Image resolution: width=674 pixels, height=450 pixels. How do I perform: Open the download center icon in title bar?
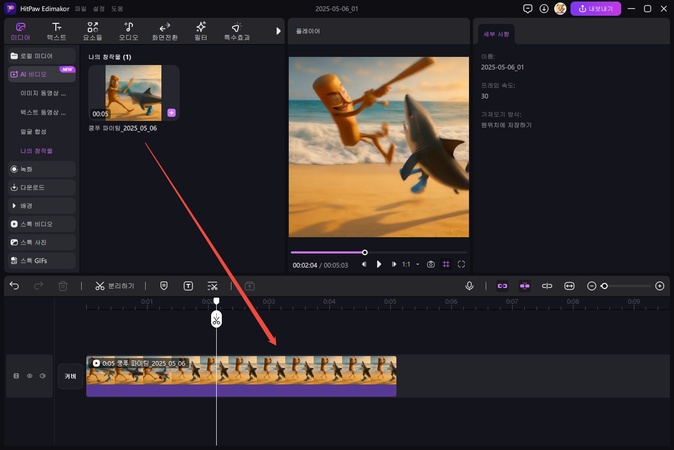click(x=544, y=9)
